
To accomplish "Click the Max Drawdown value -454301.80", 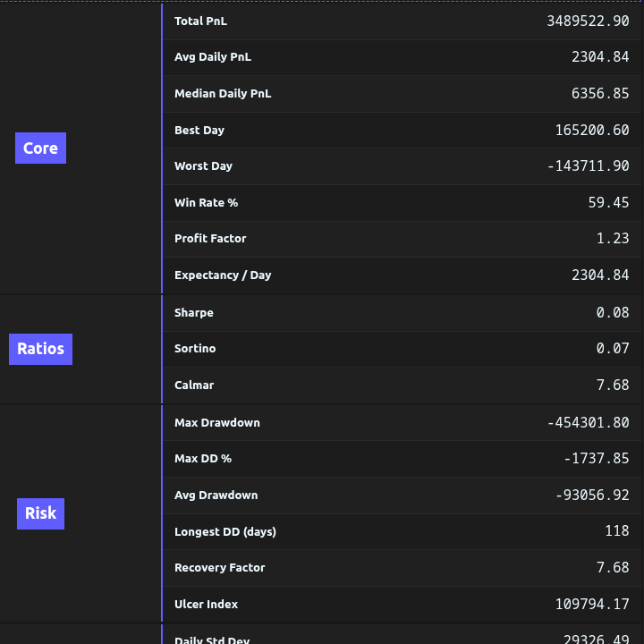I will click(588, 423).
